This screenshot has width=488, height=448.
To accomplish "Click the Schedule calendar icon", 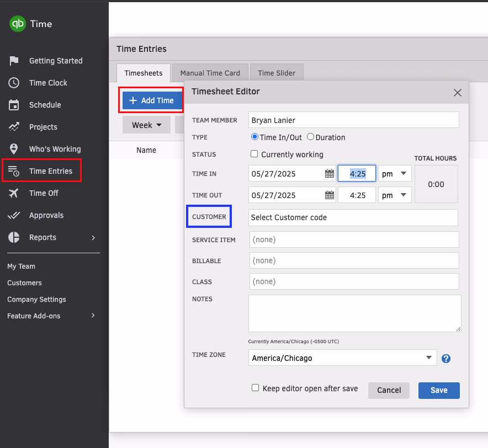I will pos(14,105).
